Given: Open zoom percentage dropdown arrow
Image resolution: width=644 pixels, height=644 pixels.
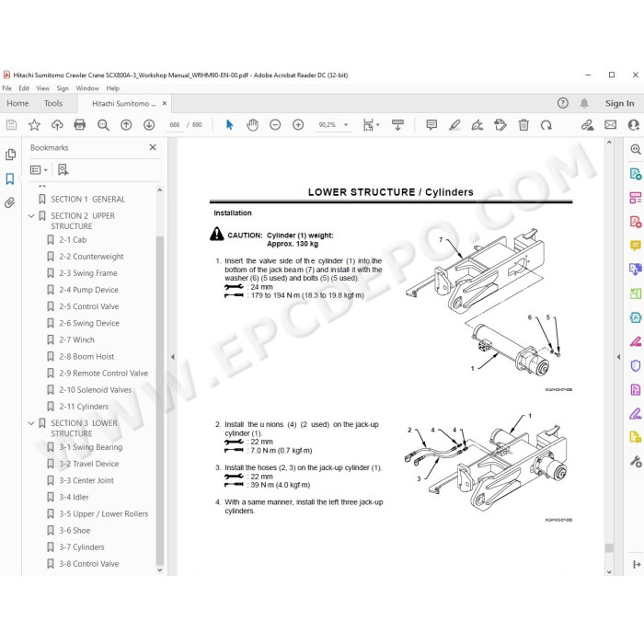Looking at the screenshot, I should coord(346,124).
